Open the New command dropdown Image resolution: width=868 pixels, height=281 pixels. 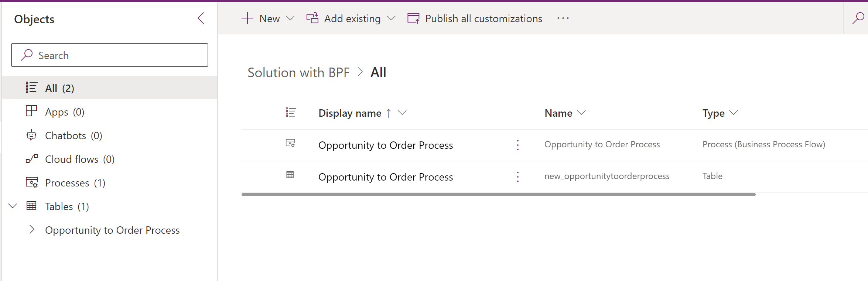[291, 18]
